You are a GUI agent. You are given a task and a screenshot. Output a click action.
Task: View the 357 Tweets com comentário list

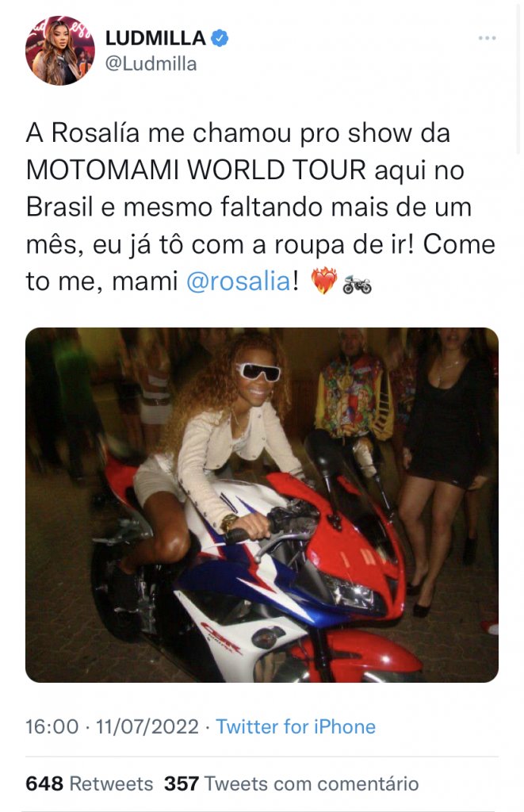291,783
